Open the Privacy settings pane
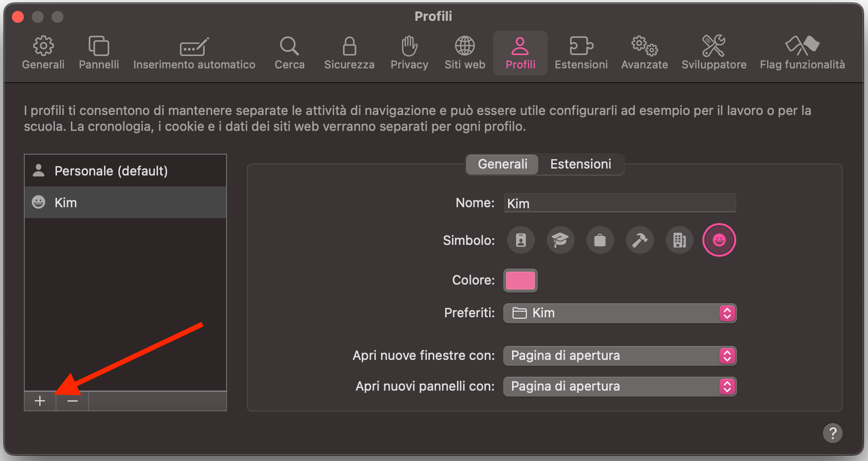Viewport: 868px width, 461px height. 409,52
